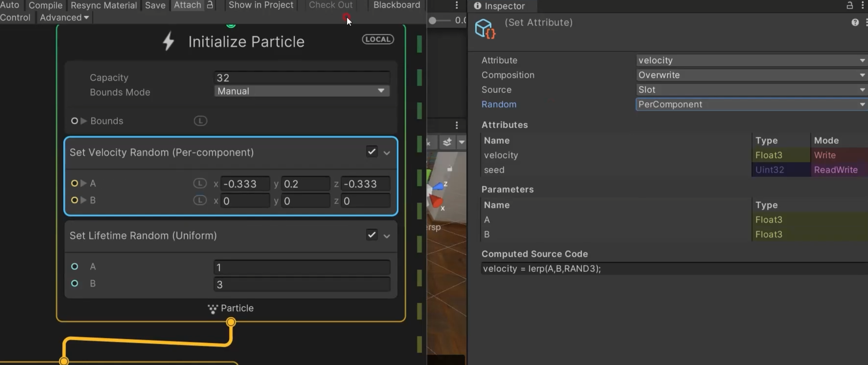Click the L space icon for velocity A
Viewport: 868px width, 365px height.
click(200, 183)
